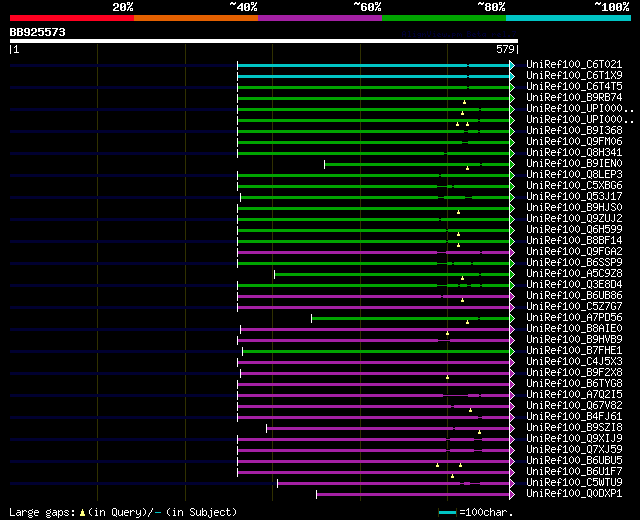Select the UniRef100_B8BF14 label
Viewport: 640px width, 520px height.
pos(574,241)
